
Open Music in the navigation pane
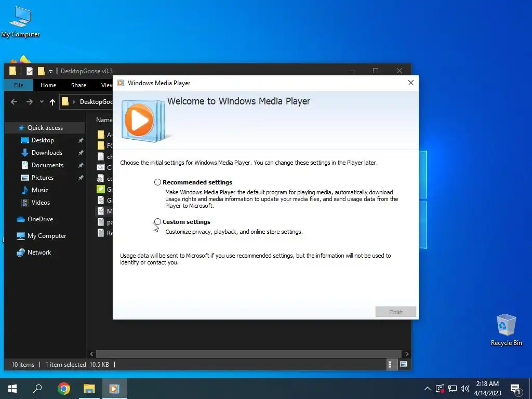(39, 190)
